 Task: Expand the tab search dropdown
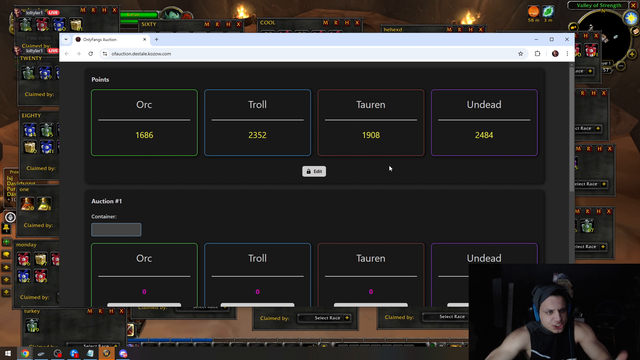click(66, 40)
